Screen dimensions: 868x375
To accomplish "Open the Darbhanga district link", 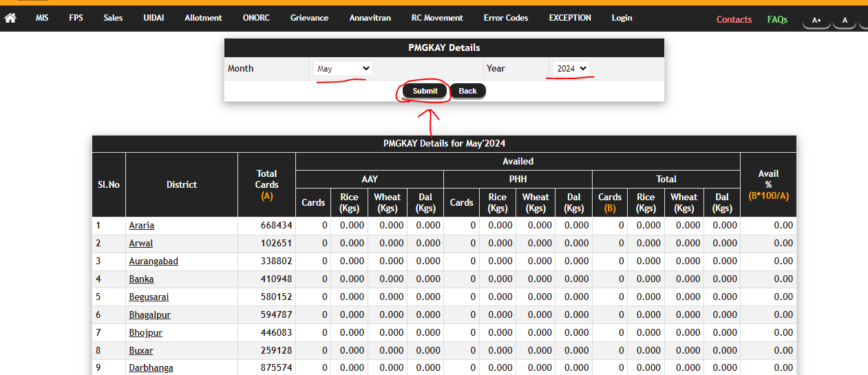I will pyautogui.click(x=151, y=368).
